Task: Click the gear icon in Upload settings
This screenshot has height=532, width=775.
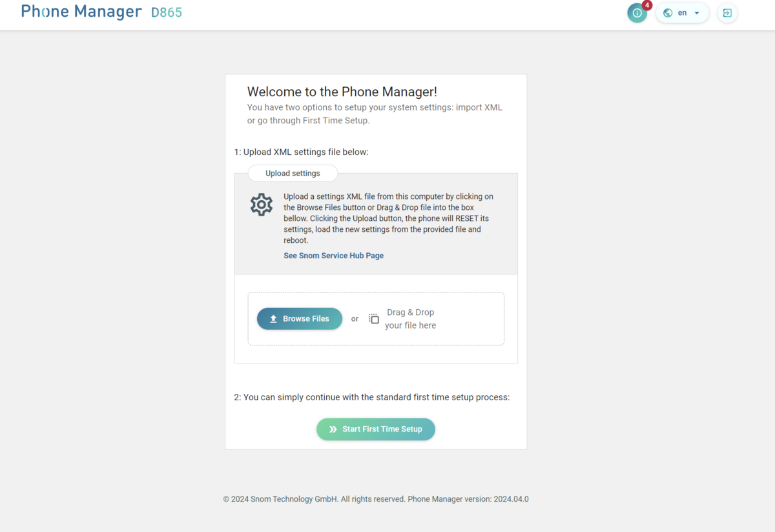Action: point(262,204)
